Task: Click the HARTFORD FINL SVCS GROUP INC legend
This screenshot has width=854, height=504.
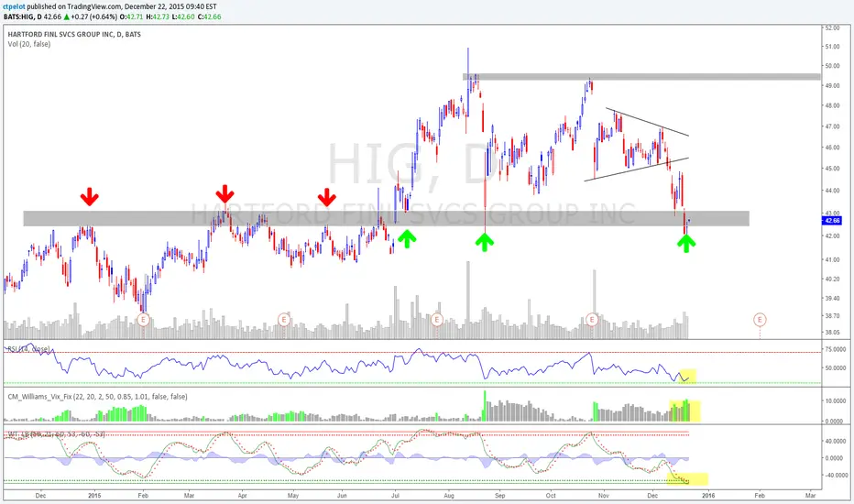Action: 74,34
